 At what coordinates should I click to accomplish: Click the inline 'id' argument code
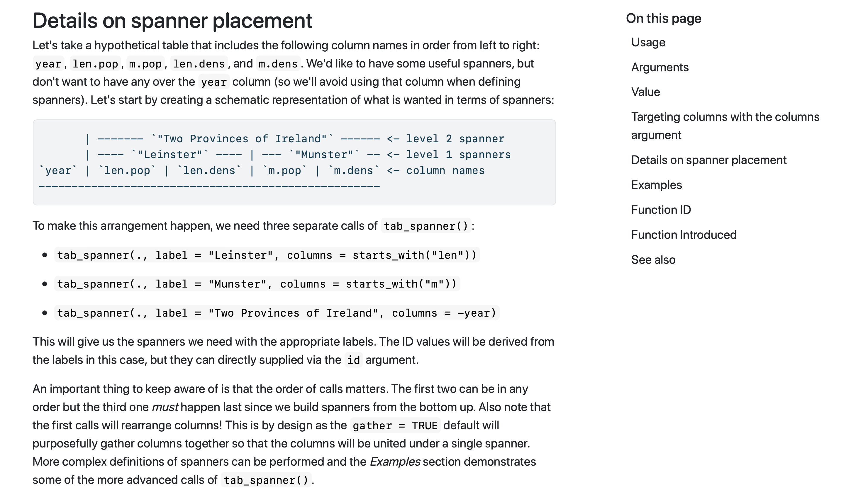coord(353,360)
